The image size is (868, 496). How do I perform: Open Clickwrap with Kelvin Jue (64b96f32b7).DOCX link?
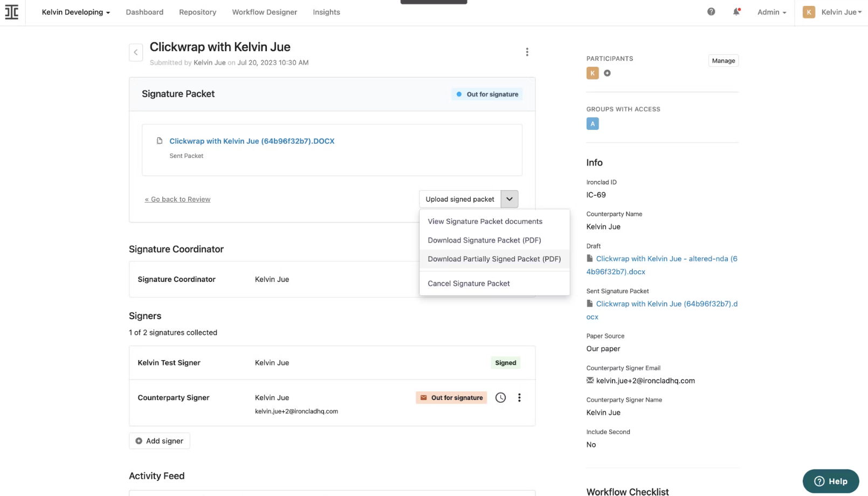pyautogui.click(x=252, y=141)
